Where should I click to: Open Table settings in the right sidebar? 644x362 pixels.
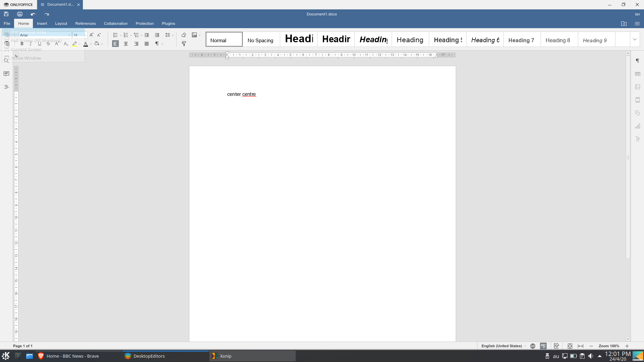coord(638,74)
